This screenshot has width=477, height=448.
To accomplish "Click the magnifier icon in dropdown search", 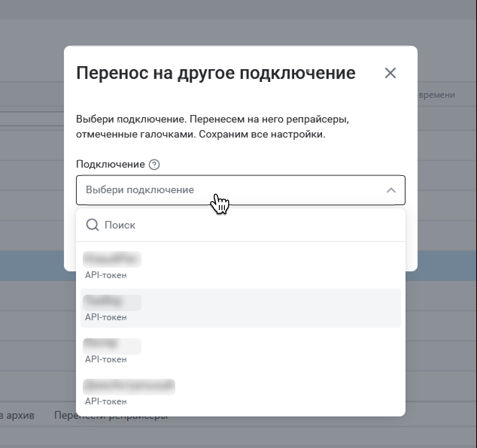I will point(92,225).
